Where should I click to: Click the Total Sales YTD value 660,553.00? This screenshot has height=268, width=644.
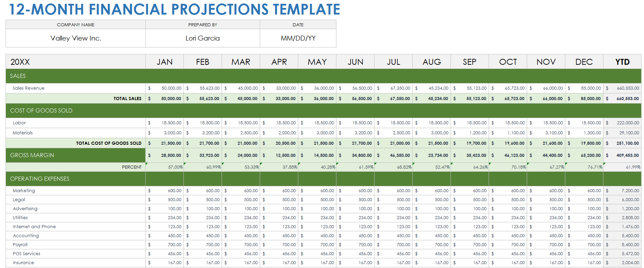point(627,99)
